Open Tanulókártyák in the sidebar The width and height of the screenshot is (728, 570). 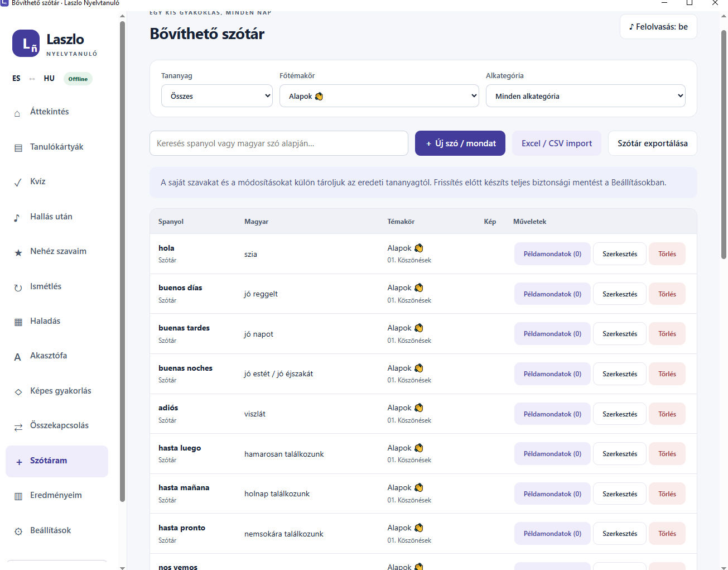[x=57, y=147]
